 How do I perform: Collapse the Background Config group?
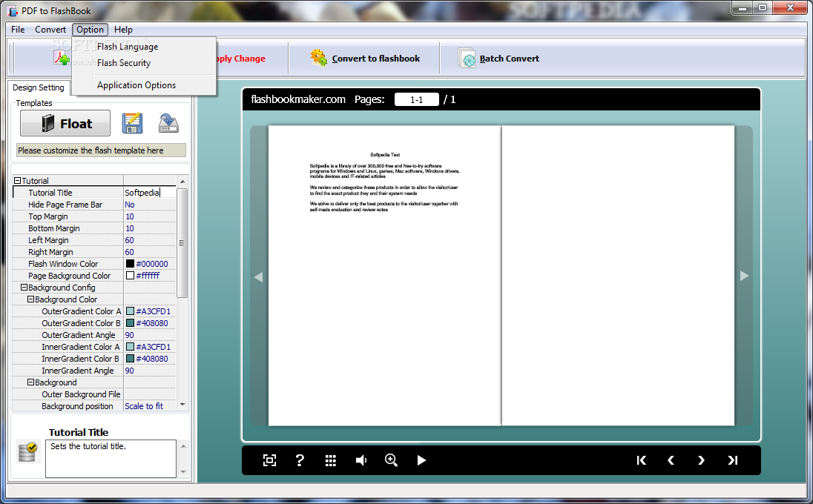(24, 288)
